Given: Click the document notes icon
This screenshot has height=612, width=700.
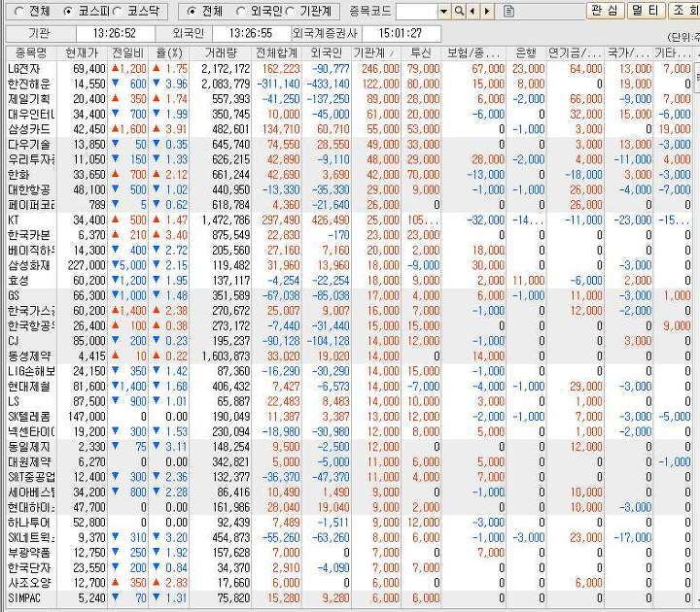Looking at the screenshot, I should (x=508, y=11).
